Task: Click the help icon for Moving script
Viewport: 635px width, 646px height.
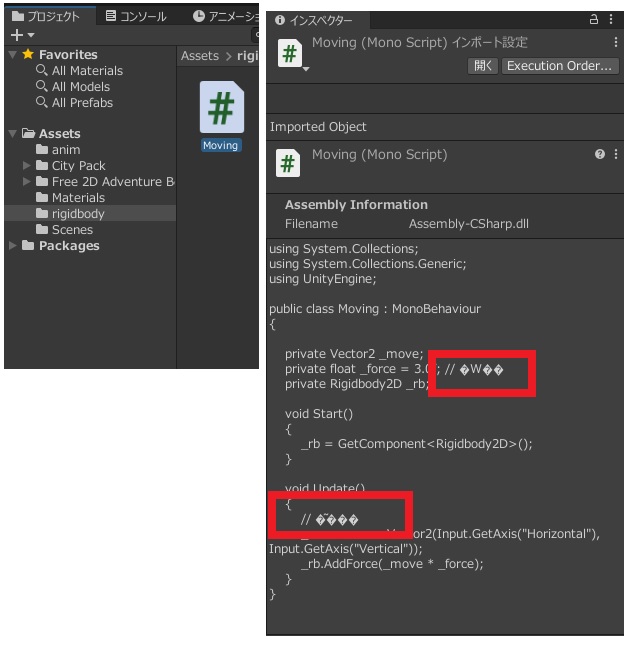Action: coord(599,155)
